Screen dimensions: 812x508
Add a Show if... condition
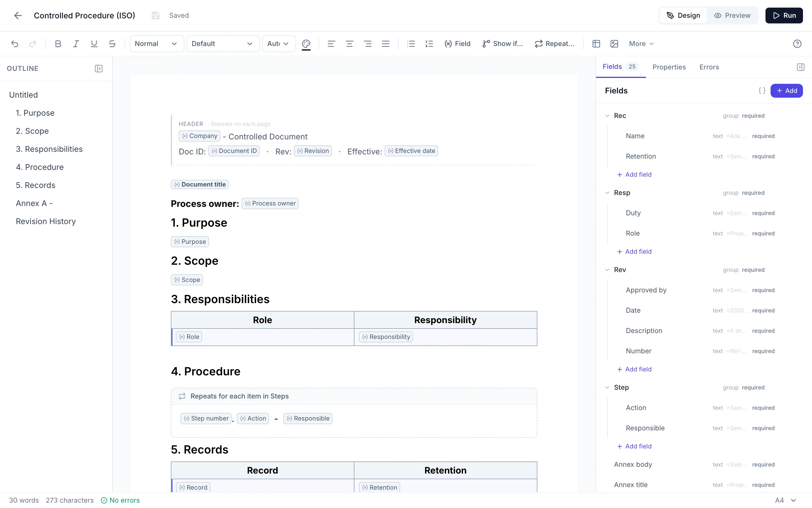click(503, 44)
